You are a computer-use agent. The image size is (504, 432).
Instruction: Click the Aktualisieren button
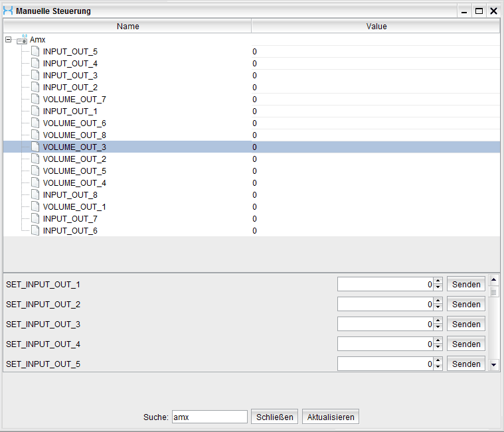pyautogui.click(x=331, y=417)
